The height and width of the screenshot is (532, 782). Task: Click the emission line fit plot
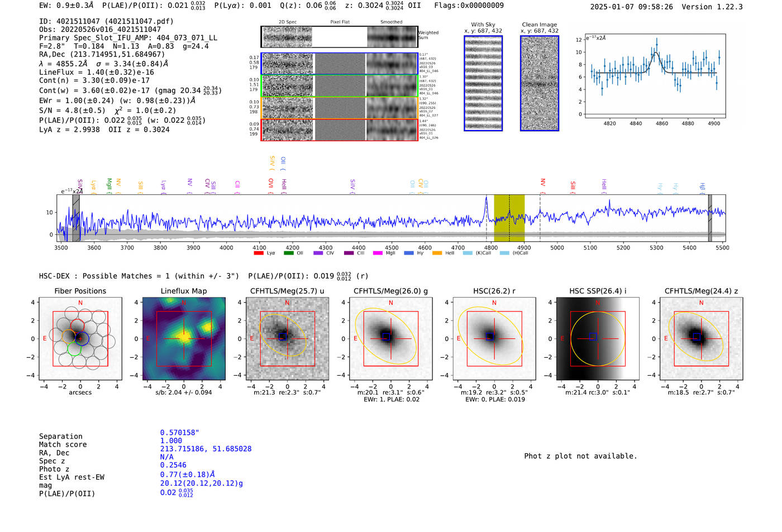click(x=655, y=76)
